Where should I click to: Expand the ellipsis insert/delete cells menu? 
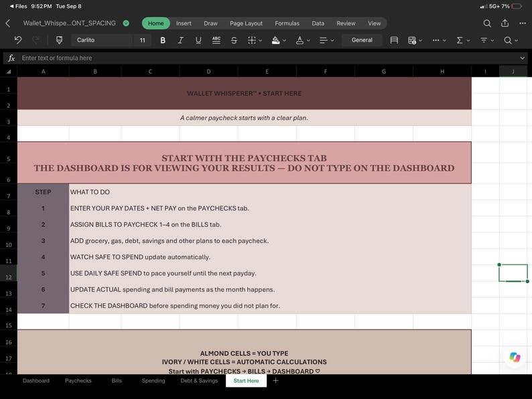439,40
